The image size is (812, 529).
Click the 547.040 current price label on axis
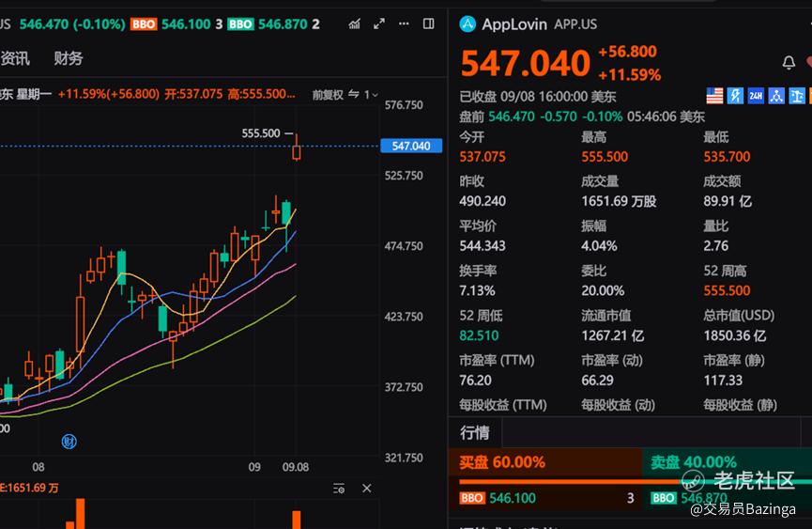[x=411, y=147]
